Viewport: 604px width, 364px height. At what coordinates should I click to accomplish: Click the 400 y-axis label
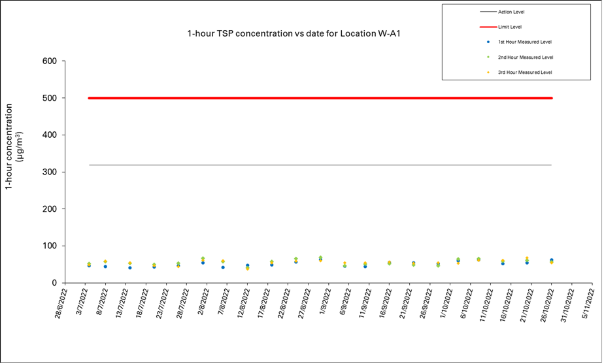49,135
